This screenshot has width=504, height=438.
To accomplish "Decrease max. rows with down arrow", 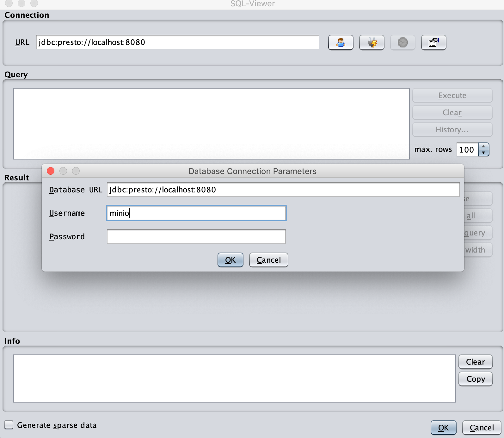I will click(483, 153).
